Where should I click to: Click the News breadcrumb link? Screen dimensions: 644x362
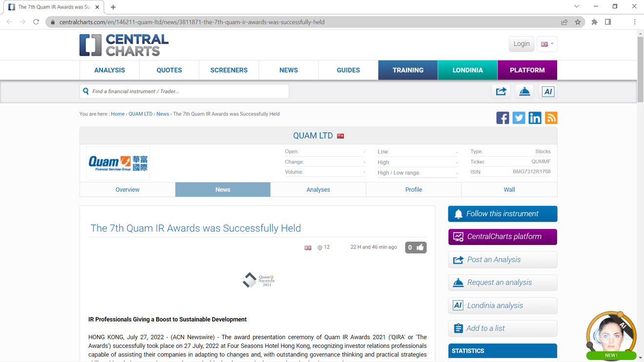[162, 114]
